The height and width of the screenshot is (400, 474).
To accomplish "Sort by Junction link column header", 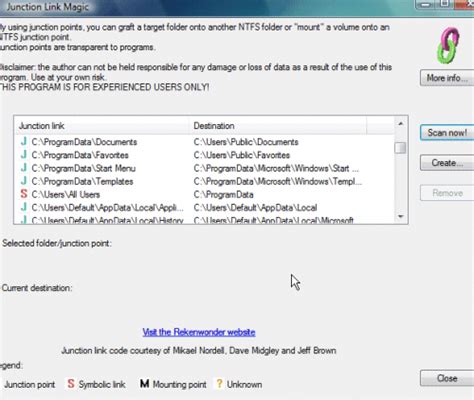I will [102, 126].
